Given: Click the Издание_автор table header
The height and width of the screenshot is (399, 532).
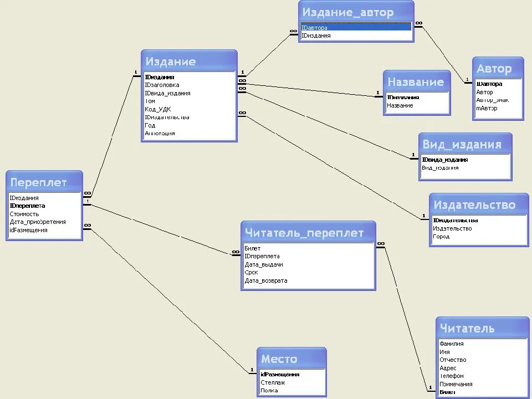Looking at the screenshot, I should (x=356, y=12).
